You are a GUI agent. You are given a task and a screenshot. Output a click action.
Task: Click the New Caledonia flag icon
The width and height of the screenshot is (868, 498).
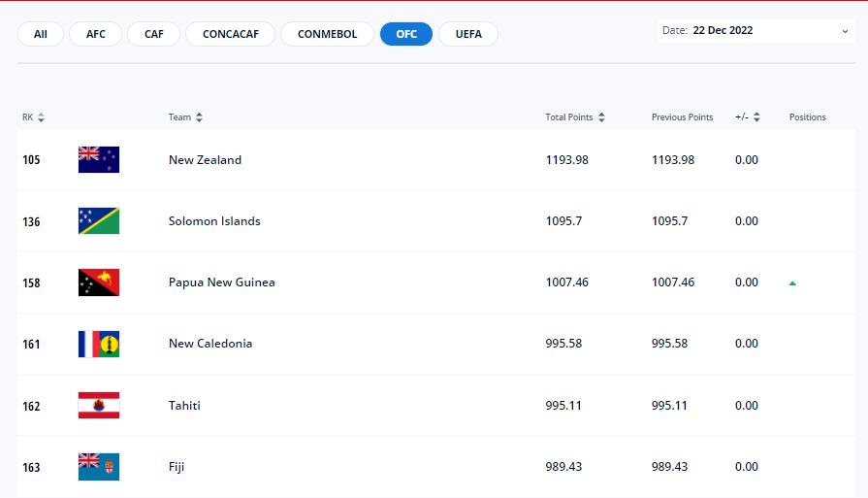coord(98,344)
